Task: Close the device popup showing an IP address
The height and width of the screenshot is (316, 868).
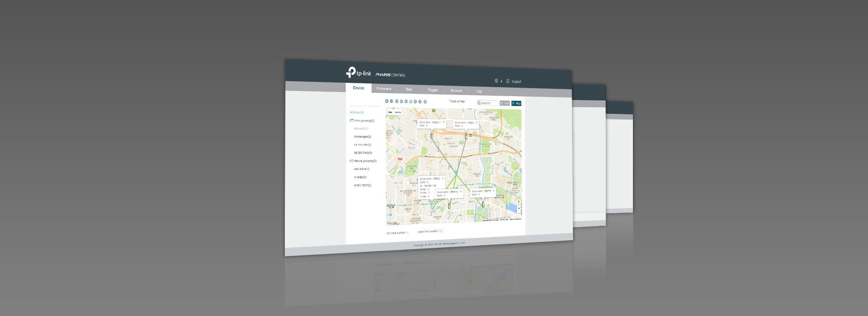Action: pos(443,178)
